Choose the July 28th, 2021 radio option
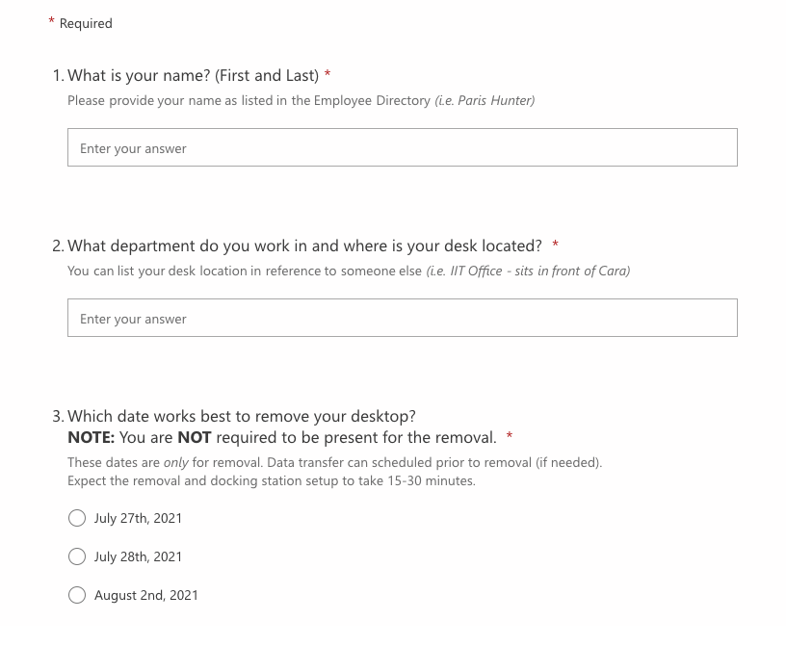Image resolution: width=786 pixels, height=672 pixels. tap(77, 556)
